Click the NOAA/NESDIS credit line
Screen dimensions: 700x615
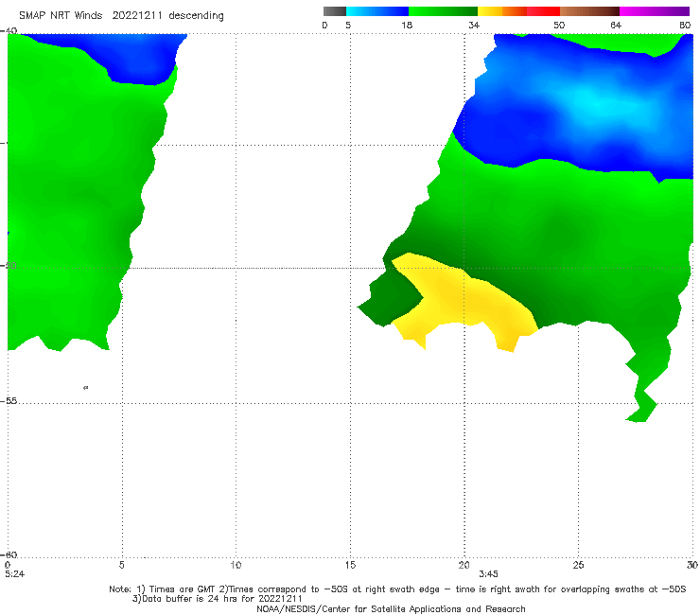click(391, 608)
